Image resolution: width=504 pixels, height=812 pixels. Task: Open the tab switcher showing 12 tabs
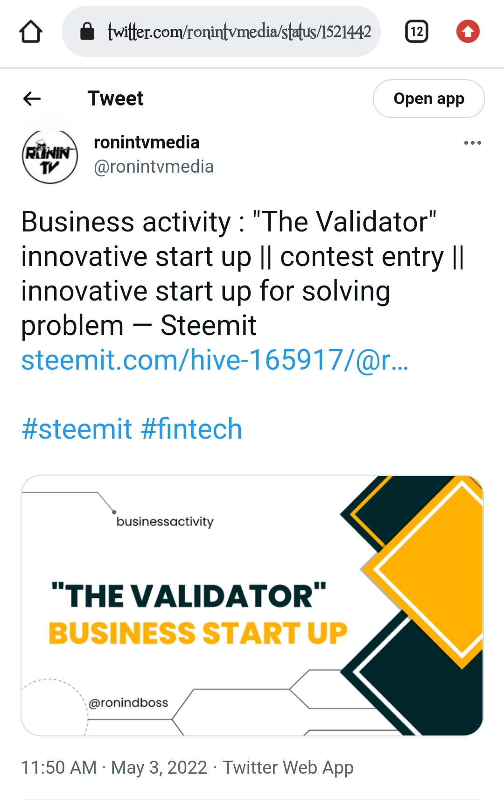416,32
